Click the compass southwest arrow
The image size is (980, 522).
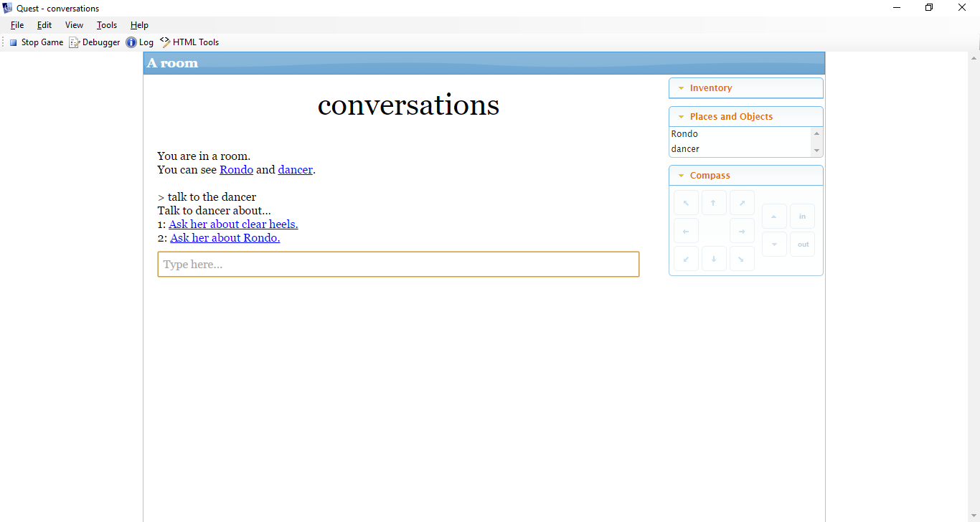point(686,259)
